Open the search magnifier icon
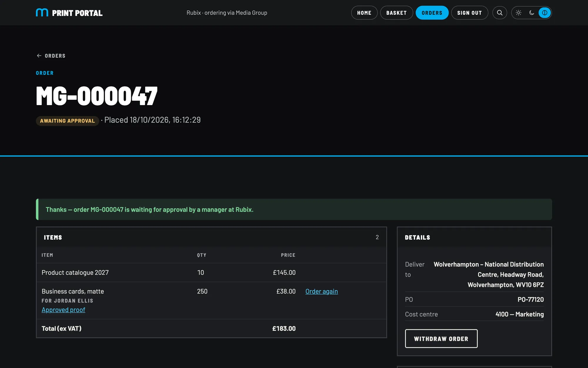The image size is (588, 368). click(x=500, y=13)
